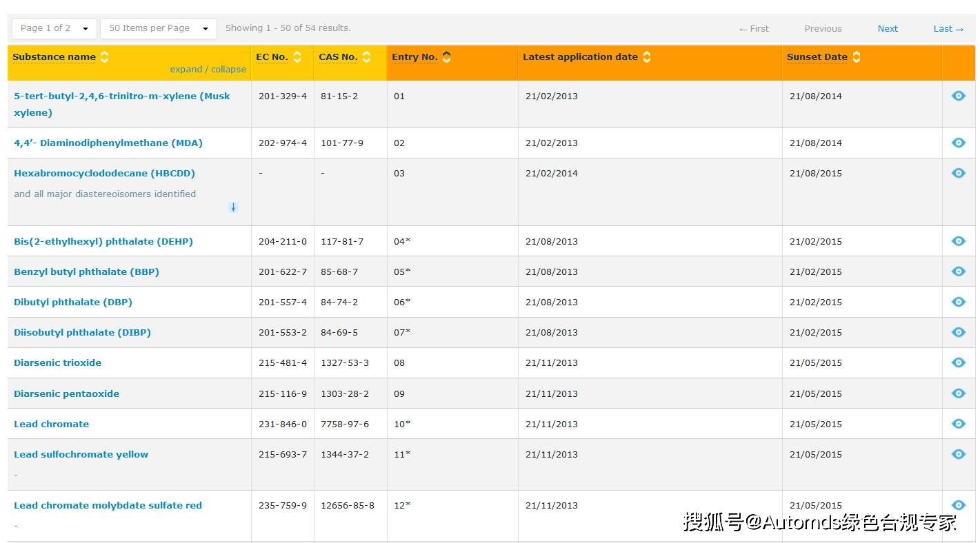Click the expand / collapse link
The image size is (980, 543).
[x=208, y=69]
